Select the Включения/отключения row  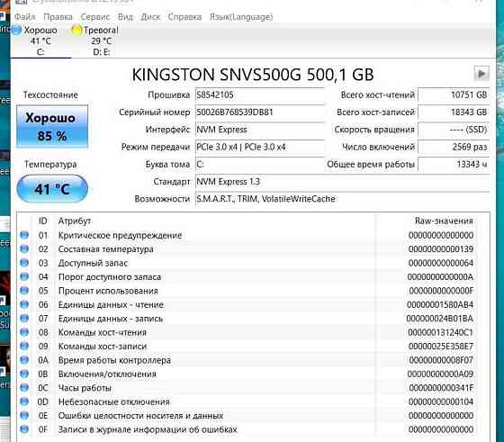click(247, 374)
